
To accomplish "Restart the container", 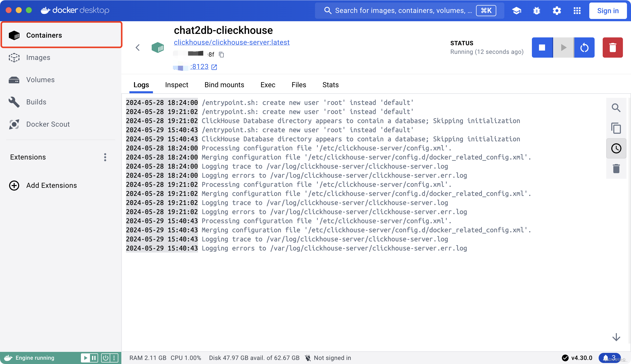I will 584,48.
